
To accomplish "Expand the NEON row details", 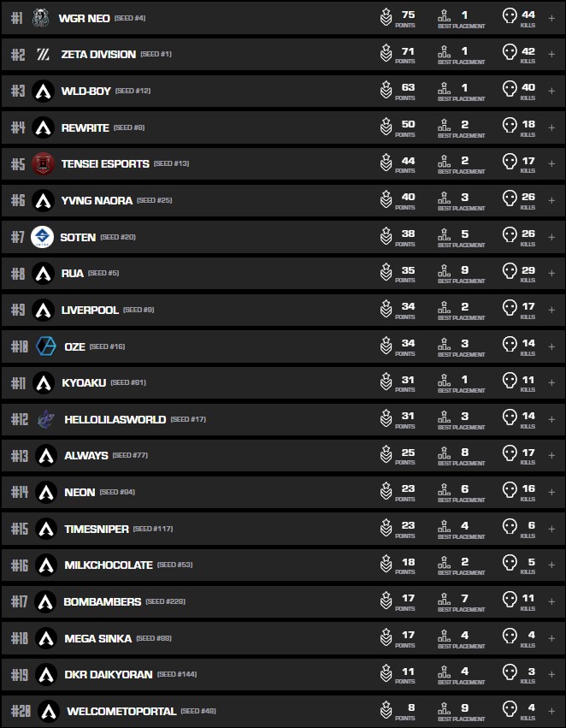I will (551, 491).
